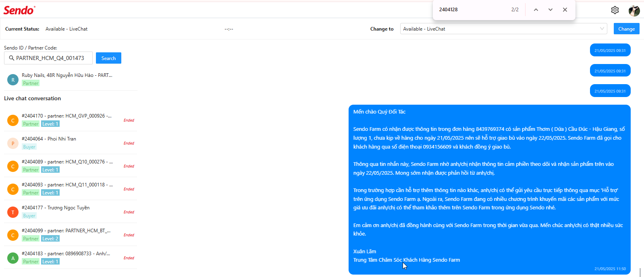Open the Change to status dropdown
This screenshot has height=277, width=644.
503,29
